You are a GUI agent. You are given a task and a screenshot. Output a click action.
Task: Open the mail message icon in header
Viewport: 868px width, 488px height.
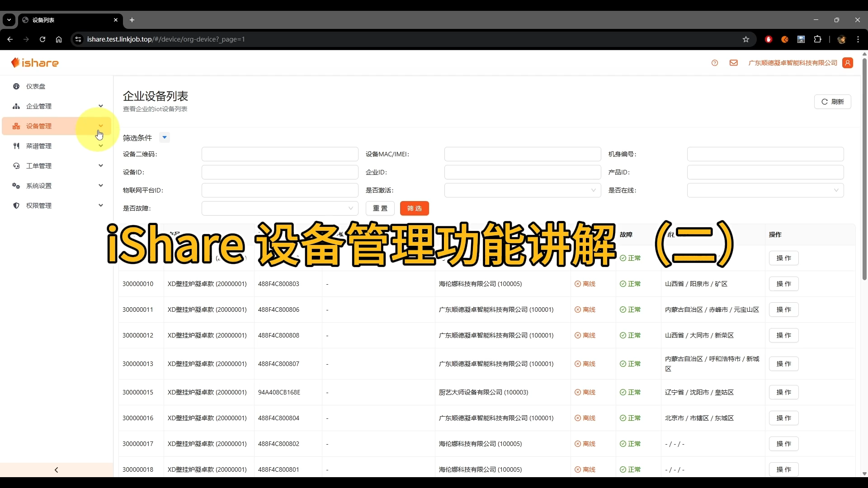pyautogui.click(x=733, y=63)
